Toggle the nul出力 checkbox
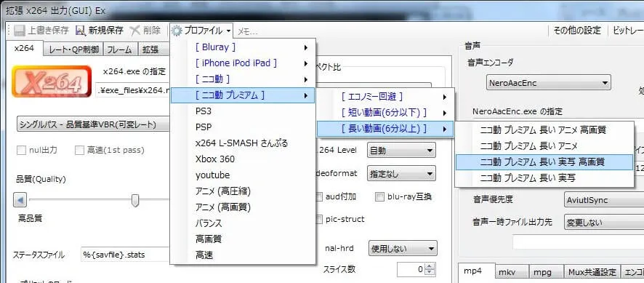The image size is (644, 283). point(21,150)
